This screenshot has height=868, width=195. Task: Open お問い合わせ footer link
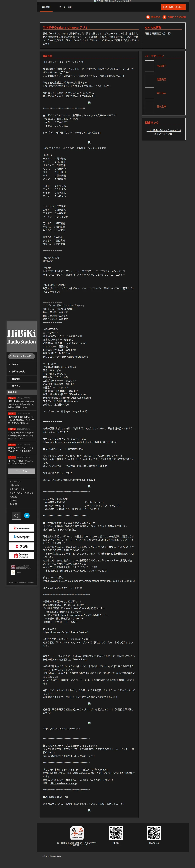[15, 485]
